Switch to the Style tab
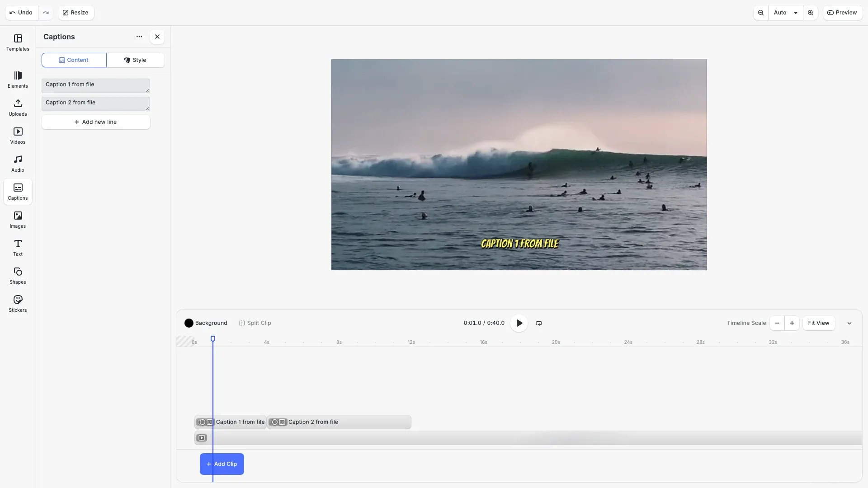 pyautogui.click(x=135, y=60)
